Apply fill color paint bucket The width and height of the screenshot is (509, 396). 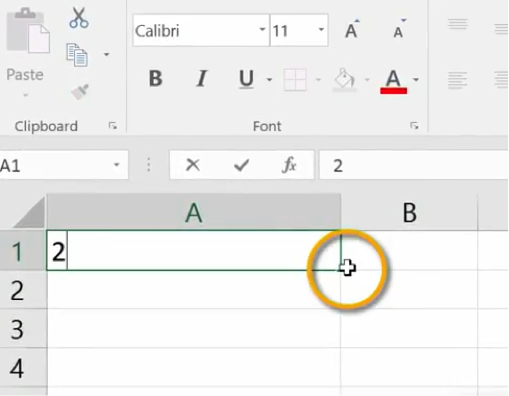pos(345,80)
